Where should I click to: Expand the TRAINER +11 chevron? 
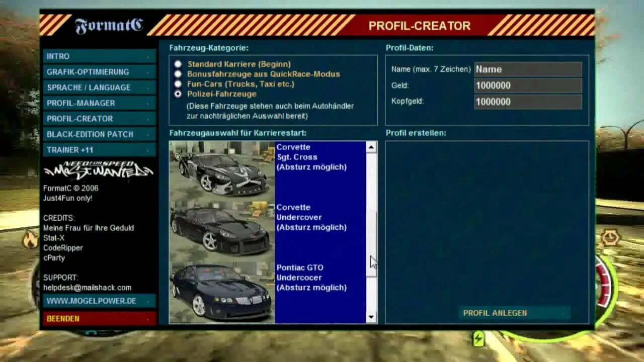tap(147, 150)
